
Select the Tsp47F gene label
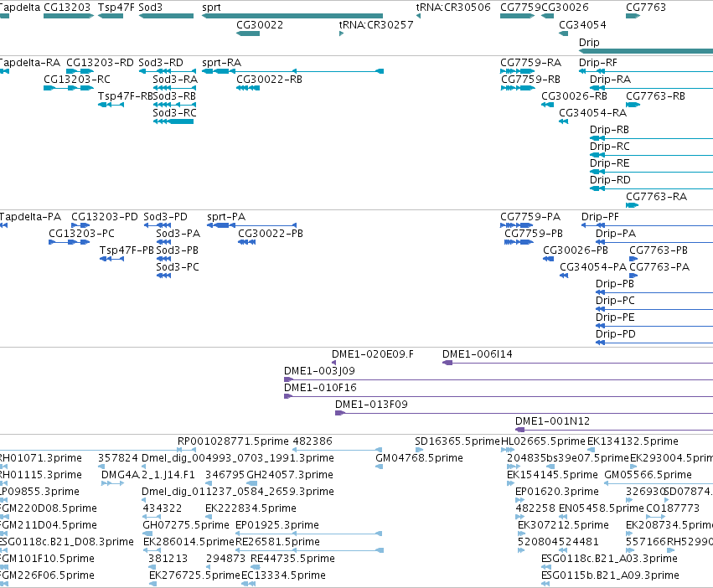click(x=116, y=8)
